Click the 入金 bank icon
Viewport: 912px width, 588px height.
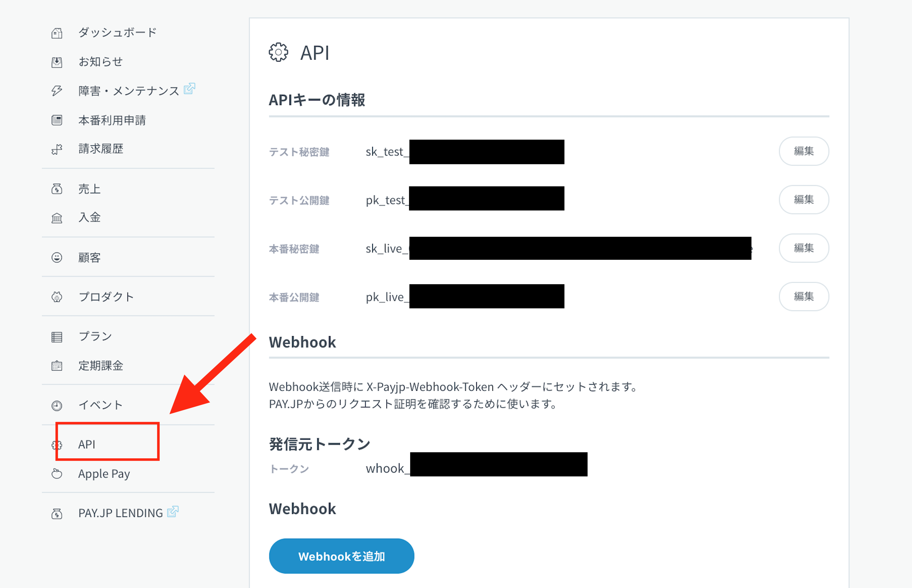(x=57, y=218)
